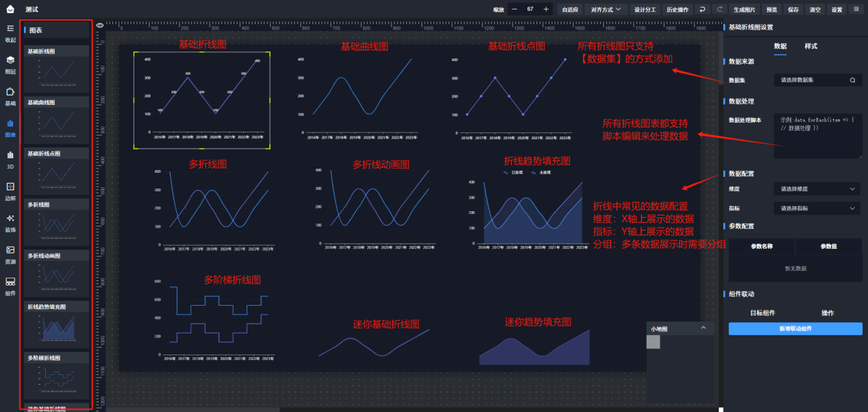This screenshot has width=868, height=412.
Task: Toggle 未处理 legend in trend fill chart
Action: (542, 172)
